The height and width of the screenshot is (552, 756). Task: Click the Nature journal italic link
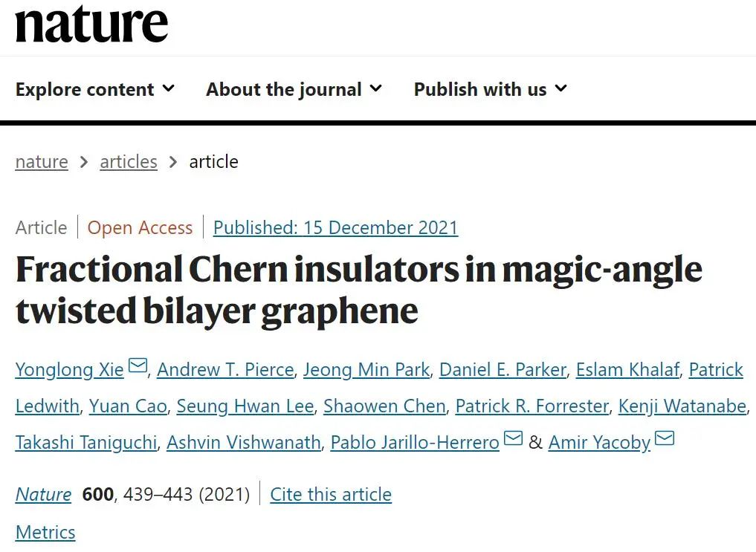pos(43,494)
